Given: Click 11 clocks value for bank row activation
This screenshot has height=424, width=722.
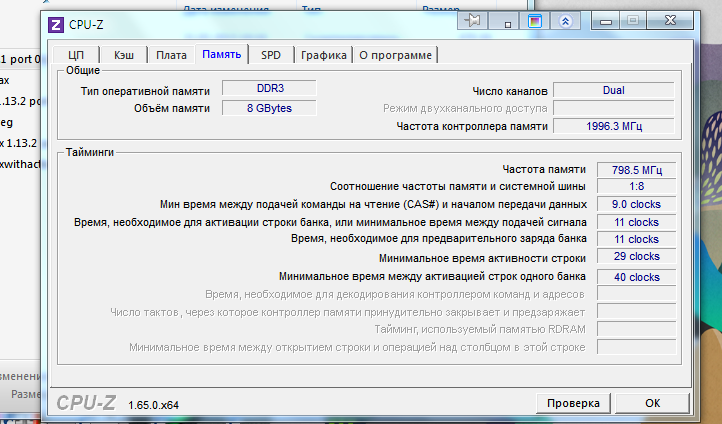Looking at the screenshot, I should (x=636, y=222).
